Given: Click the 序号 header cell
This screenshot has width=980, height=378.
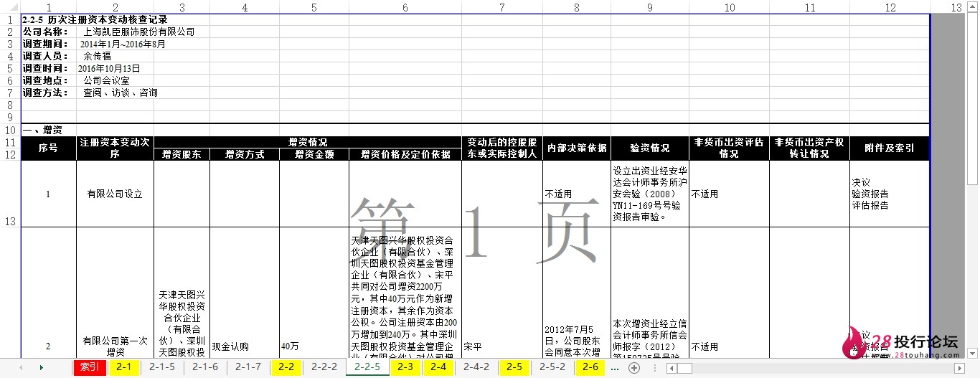Looking at the screenshot, I should point(48,148).
